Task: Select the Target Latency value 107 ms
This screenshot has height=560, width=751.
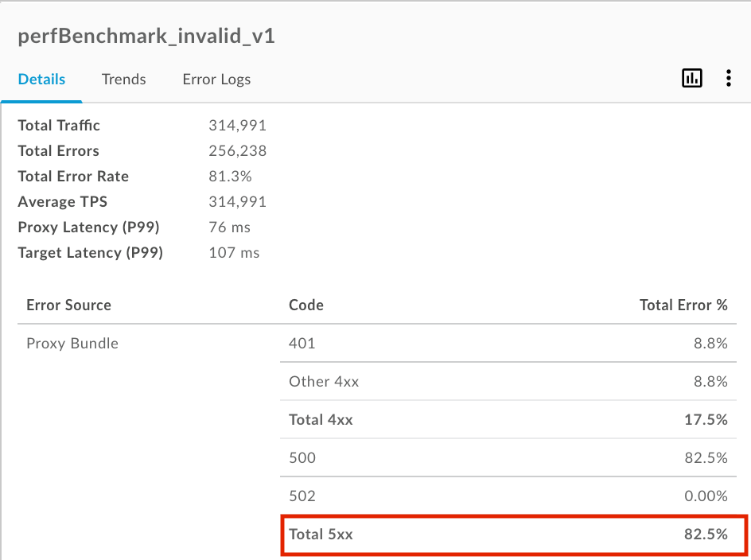Action: coord(234,253)
